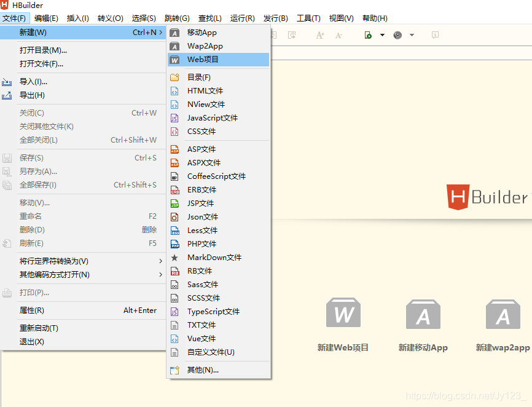Image resolution: width=532 pixels, height=407 pixels.
Task: Expand the 新建(W) submenu arrow
Action: click(161, 33)
